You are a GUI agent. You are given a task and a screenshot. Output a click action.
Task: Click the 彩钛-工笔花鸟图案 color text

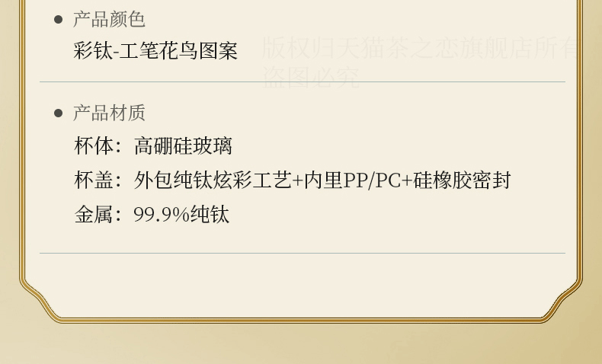(x=155, y=51)
